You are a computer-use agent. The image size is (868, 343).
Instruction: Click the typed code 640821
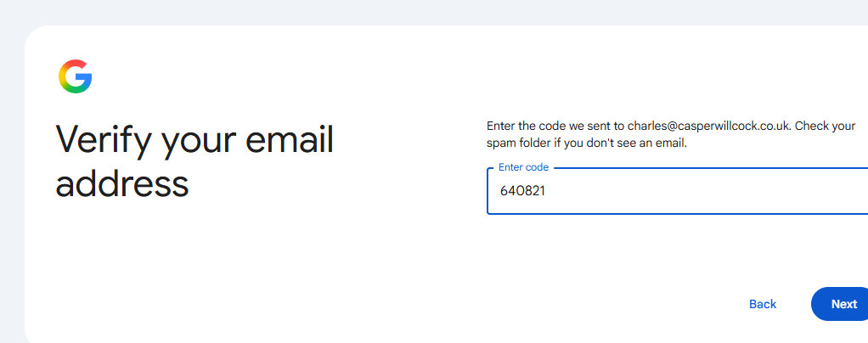(522, 191)
